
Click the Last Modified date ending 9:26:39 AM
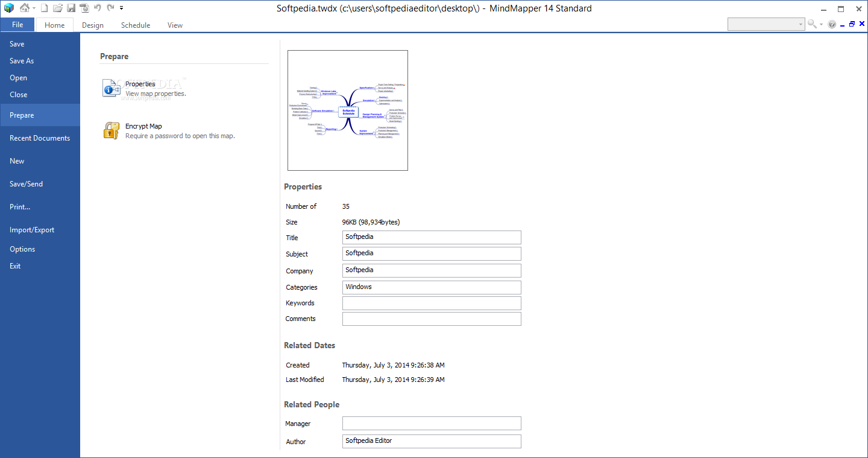pyautogui.click(x=393, y=380)
